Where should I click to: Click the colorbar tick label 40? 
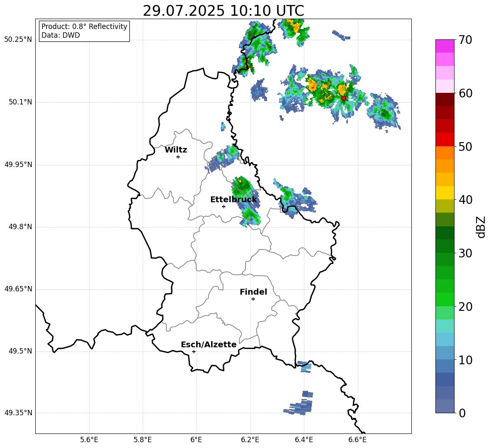(x=465, y=200)
